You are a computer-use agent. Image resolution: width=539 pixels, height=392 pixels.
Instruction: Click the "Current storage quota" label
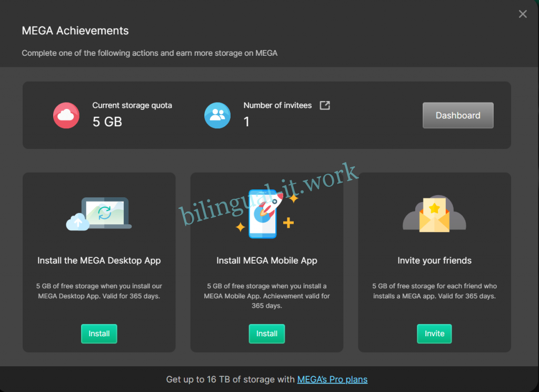tap(132, 105)
